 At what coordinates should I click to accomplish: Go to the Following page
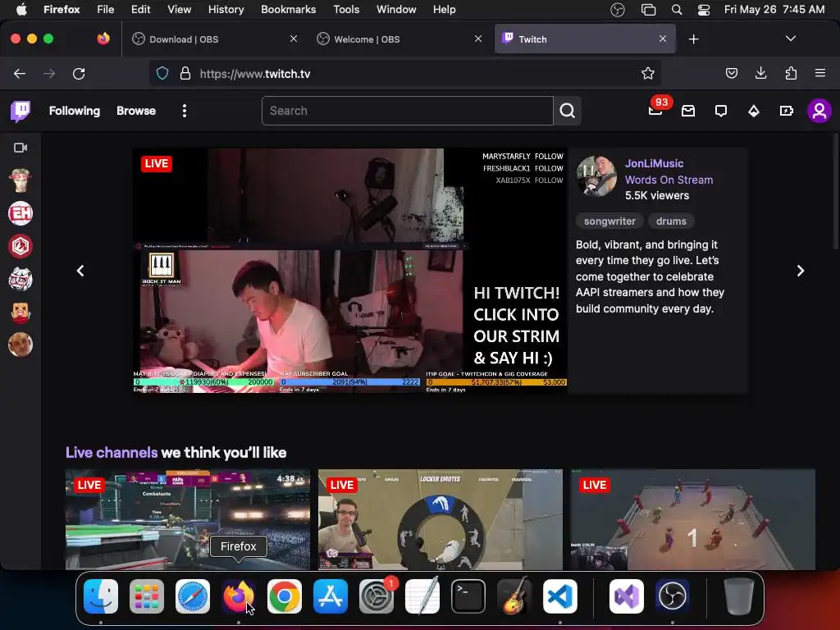[x=75, y=111]
